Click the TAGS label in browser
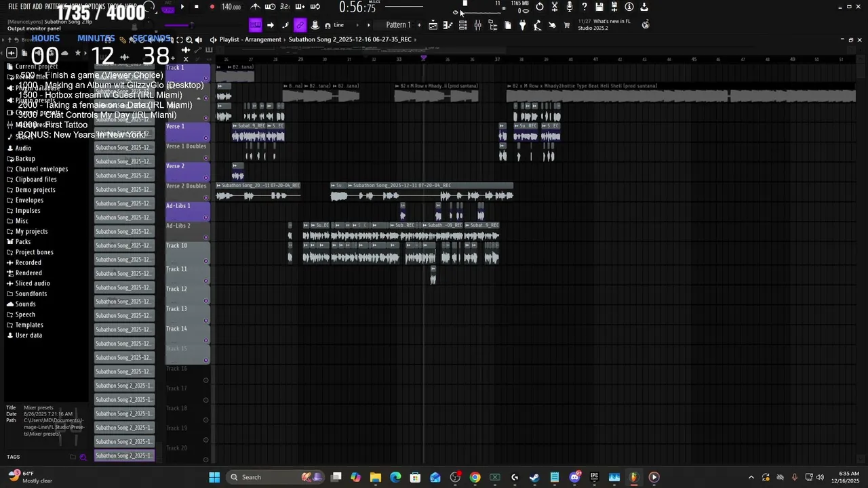This screenshot has height=488, width=868. pos(14,457)
